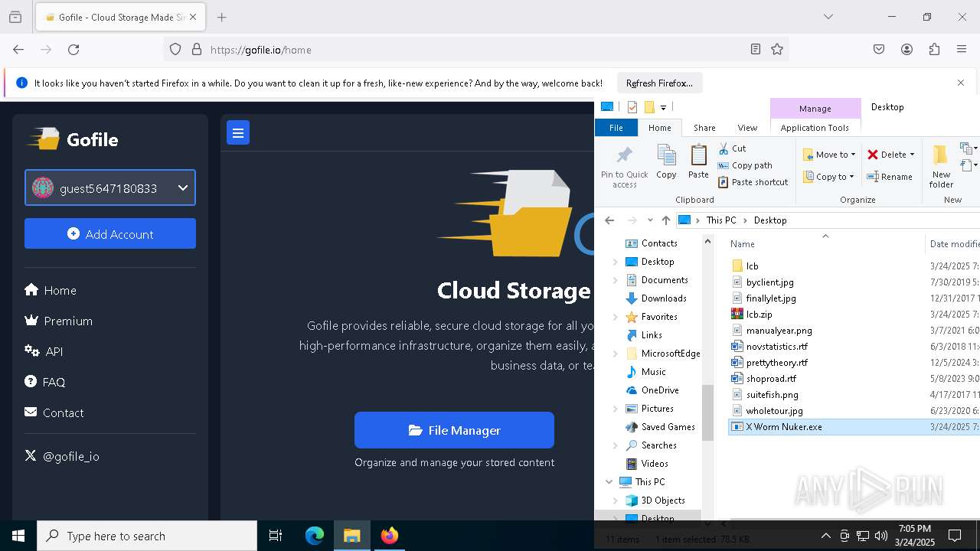Click Copy in Explorer ribbon

[x=666, y=162]
